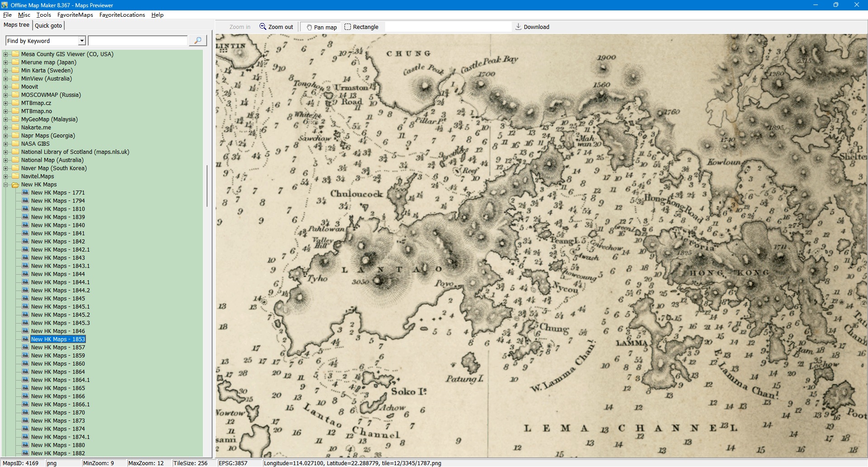Click the Zoom in toolbar button
Image resolution: width=868 pixels, height=467 pixels.
click(x=240, y=27)
